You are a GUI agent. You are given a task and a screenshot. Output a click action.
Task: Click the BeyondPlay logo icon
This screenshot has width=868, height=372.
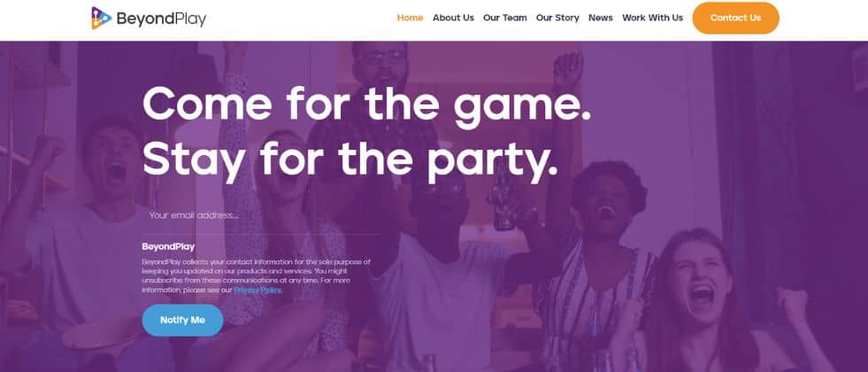click(x=101, y=18)
